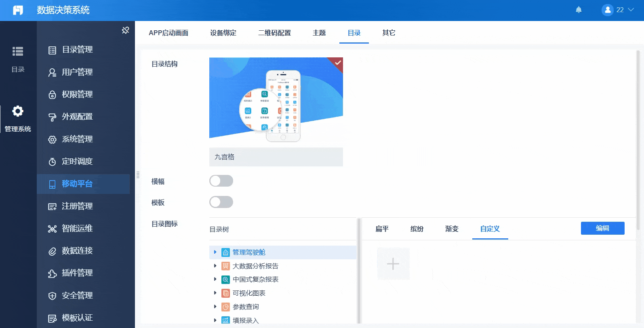Viewport: 644px width, 328px height.
Task: Switch icon style to 渐变
Action: click(452, 229)
